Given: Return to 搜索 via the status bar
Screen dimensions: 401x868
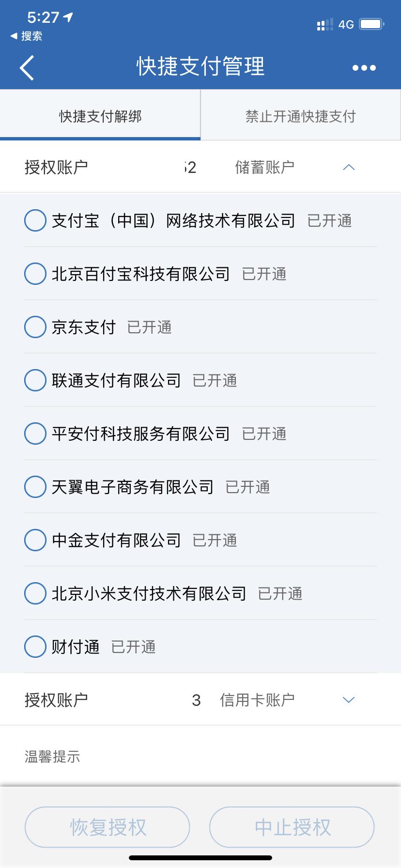Looking at the screenshot, I should (x=27, y=36).
